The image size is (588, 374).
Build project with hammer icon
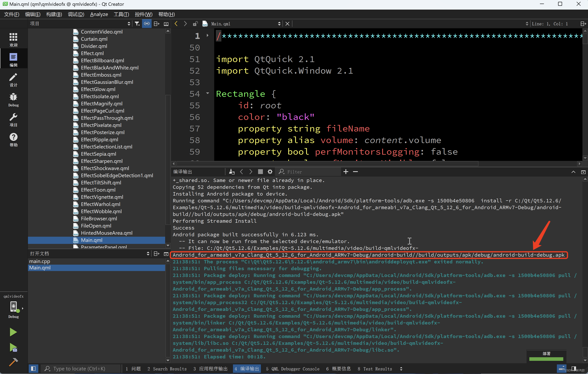point(13,362)
